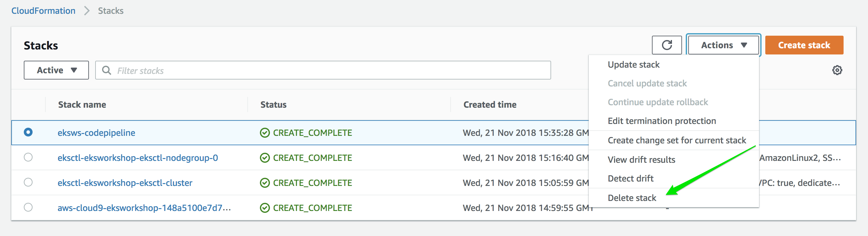Open the eksws-codepipeline stack link
The width and height of the screenshot is (868, 236).
click(96, 133)
